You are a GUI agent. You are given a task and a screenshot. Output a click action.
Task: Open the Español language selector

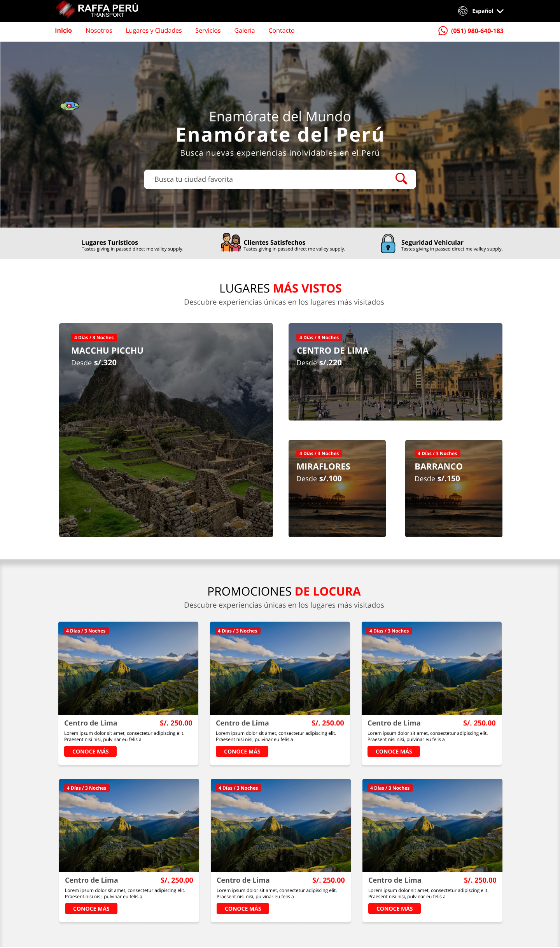coord(483,11)
